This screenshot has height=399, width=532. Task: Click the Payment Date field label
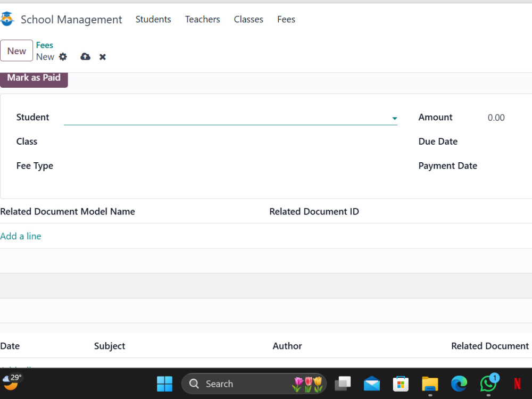coord(447,166)
